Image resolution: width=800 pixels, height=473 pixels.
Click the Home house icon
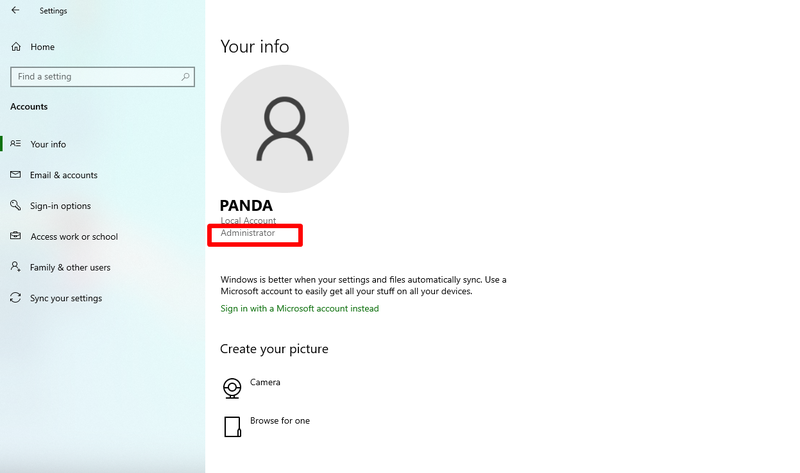tap(16, 47)
